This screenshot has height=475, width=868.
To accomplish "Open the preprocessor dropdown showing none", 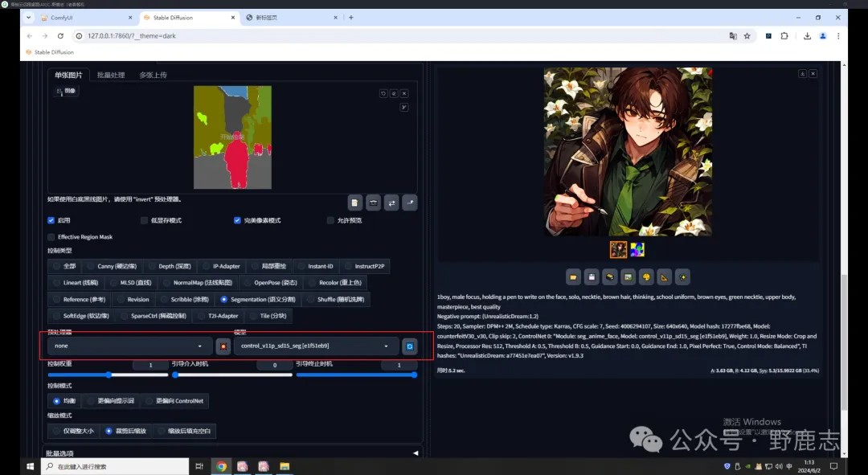I will [129, 346].
